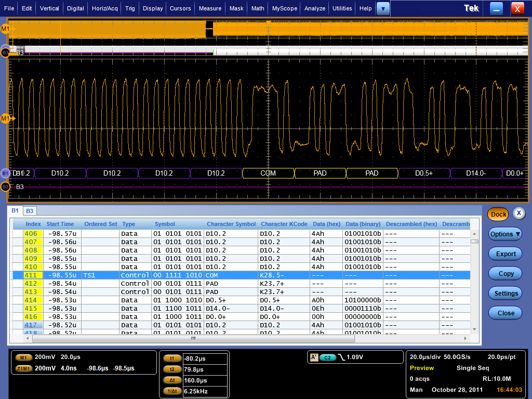This screenshot has height=399, width=532.
Task: Switch to the B3 tab
Action: tap(30, 211)
